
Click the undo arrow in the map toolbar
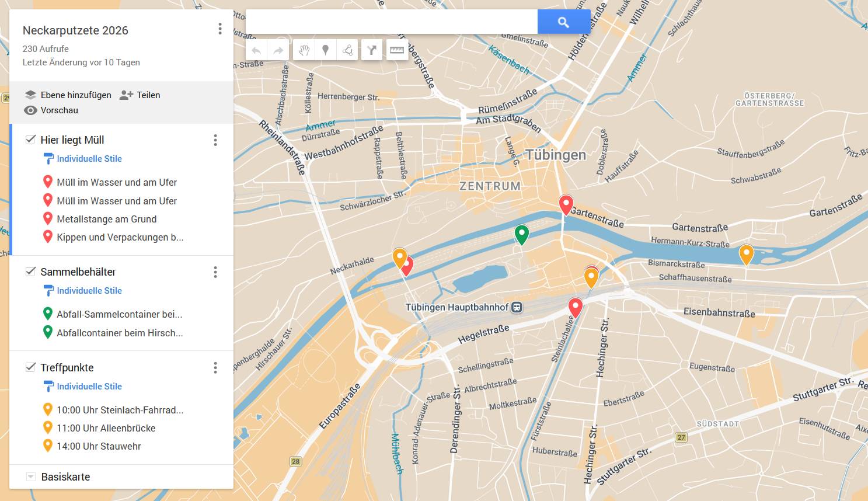pyautogui.click(x=256, y=50)
